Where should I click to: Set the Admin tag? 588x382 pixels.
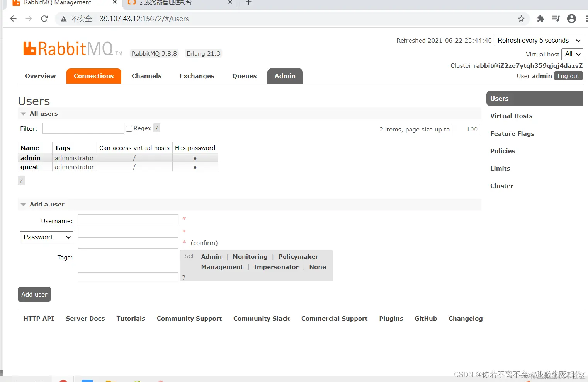point(211,257)
